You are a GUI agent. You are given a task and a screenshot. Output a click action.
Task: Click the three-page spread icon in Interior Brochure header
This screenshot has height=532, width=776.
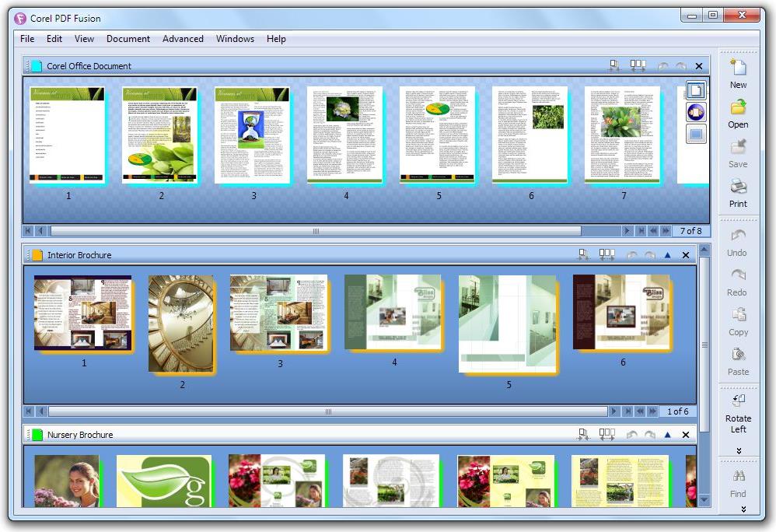(607, 254)
